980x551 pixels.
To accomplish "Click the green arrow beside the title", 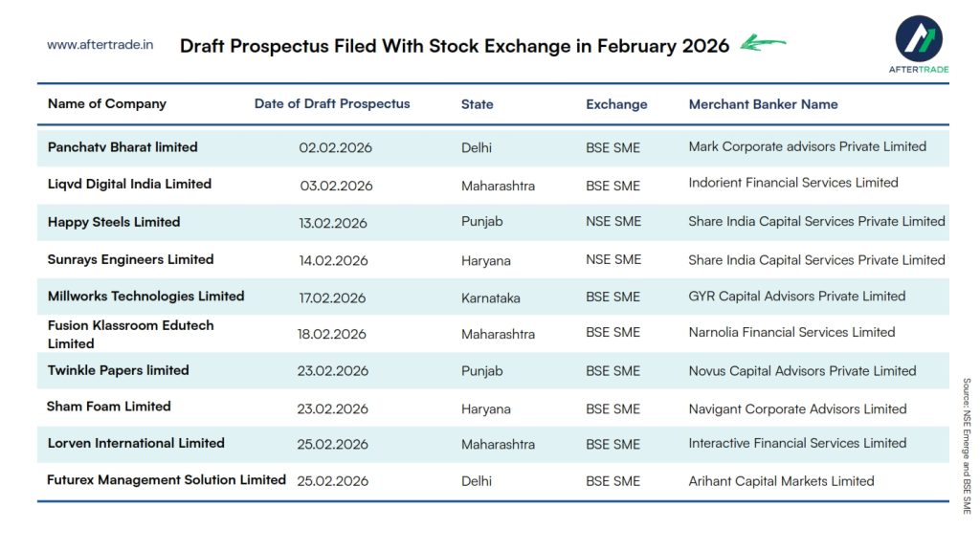I will (x=763, y=43).
